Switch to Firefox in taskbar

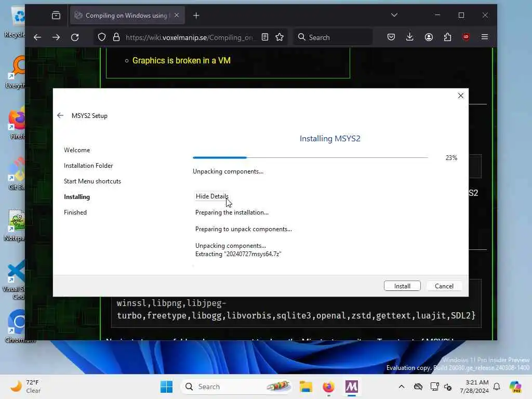click(x=328, y=387)
